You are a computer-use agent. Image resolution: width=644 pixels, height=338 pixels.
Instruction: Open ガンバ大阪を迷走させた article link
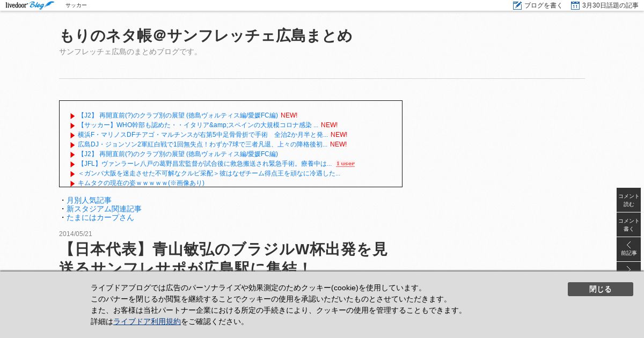(209, 173)
